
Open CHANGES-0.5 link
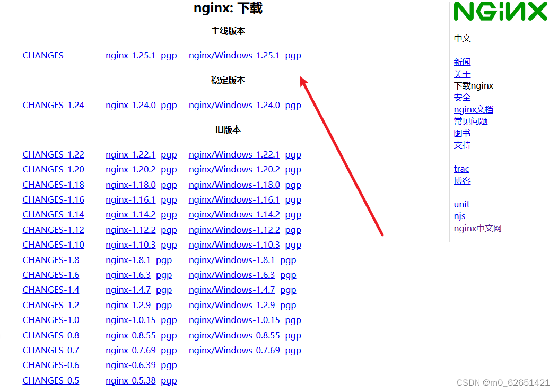tap(51, 381)
